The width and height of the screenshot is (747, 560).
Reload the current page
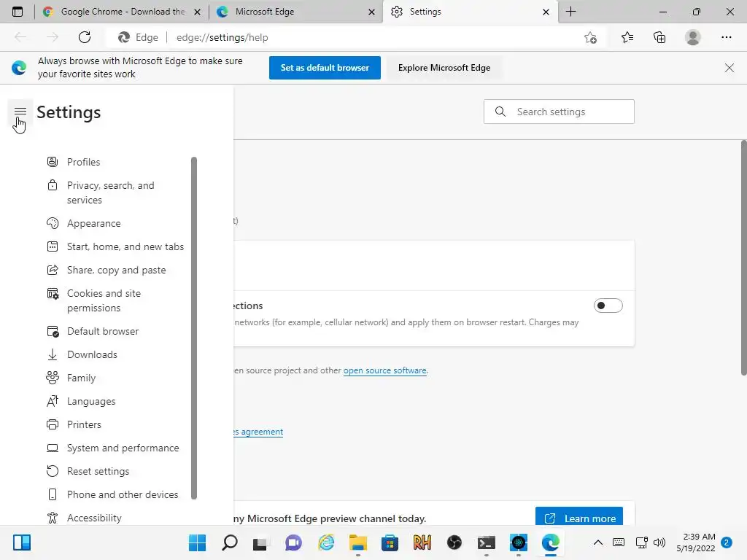[x=85, y=37]
